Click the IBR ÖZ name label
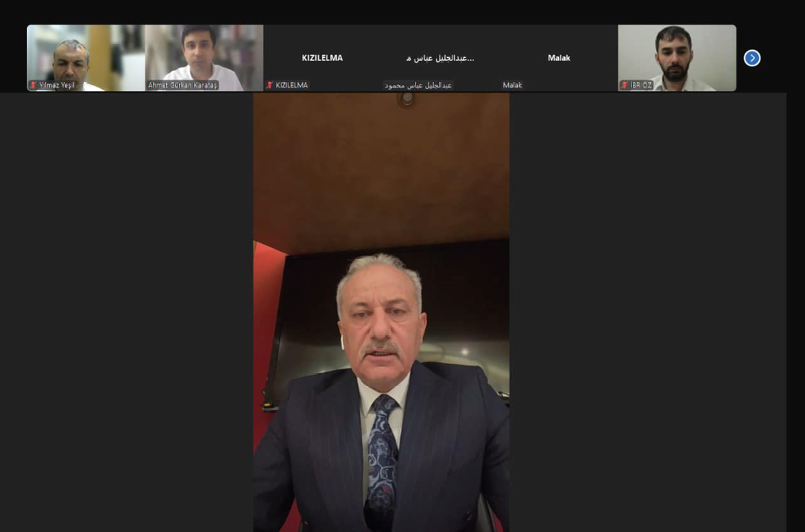Screen dimensions: 805x532 tap(641, 86)
